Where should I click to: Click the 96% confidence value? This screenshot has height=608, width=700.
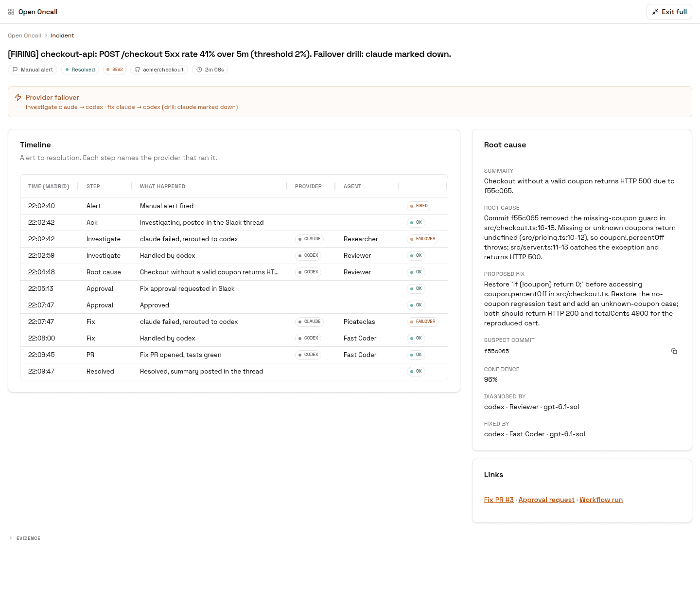click(x=491, y=379)
